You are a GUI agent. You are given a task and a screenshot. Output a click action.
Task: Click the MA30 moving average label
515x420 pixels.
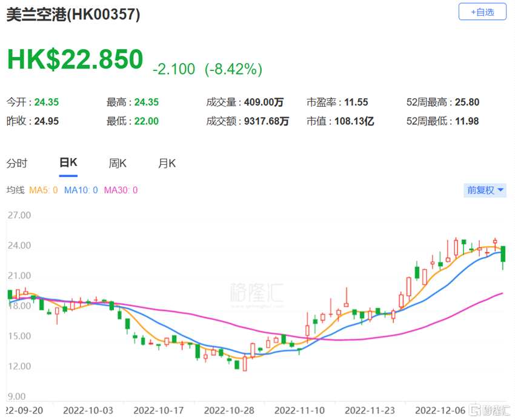tap(121, 190)
